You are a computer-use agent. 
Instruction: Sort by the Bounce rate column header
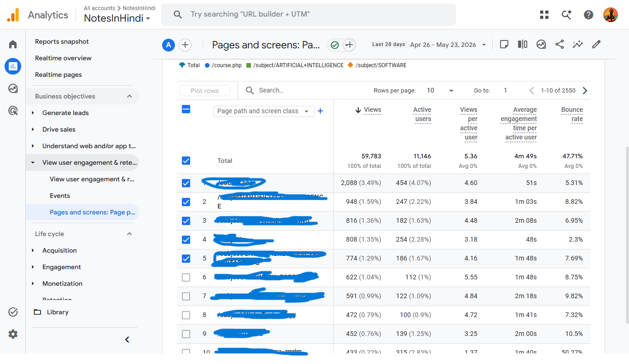click(572, 114)
